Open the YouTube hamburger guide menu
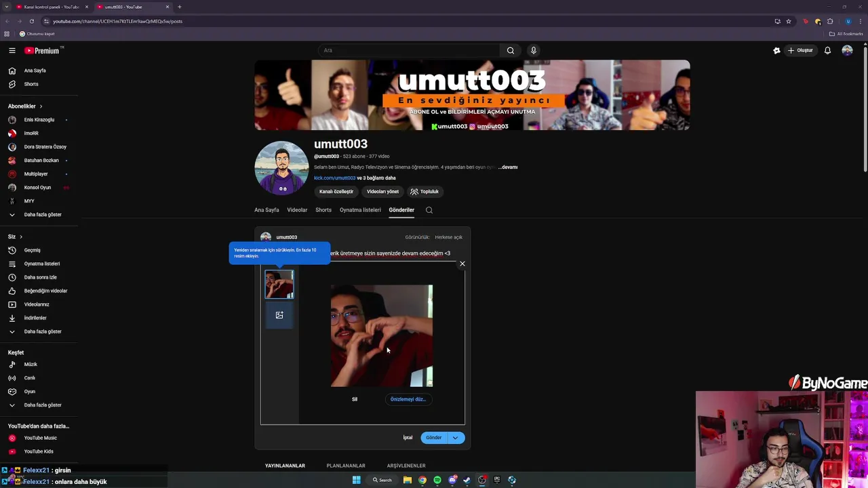Viewport: 868px width, 488px height. 12,50
